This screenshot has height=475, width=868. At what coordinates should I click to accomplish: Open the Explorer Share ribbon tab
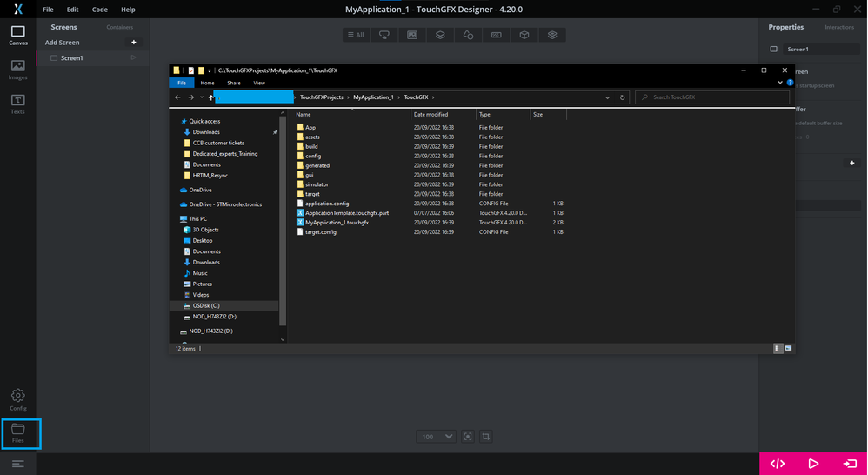pos(234,83)
